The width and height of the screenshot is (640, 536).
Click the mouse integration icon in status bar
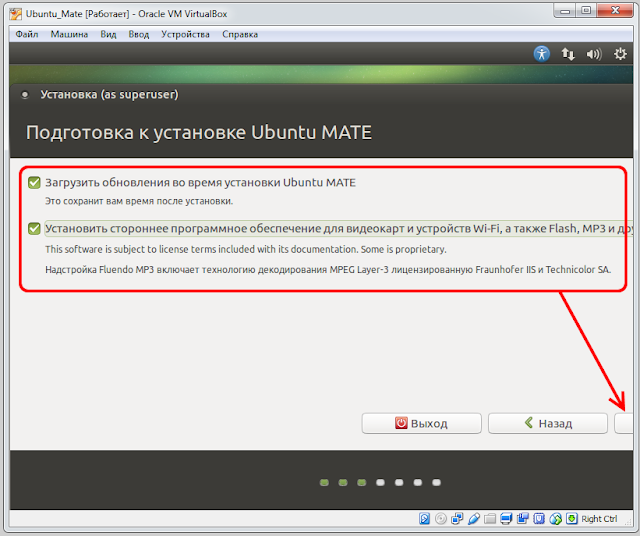[x=556, y=518]
